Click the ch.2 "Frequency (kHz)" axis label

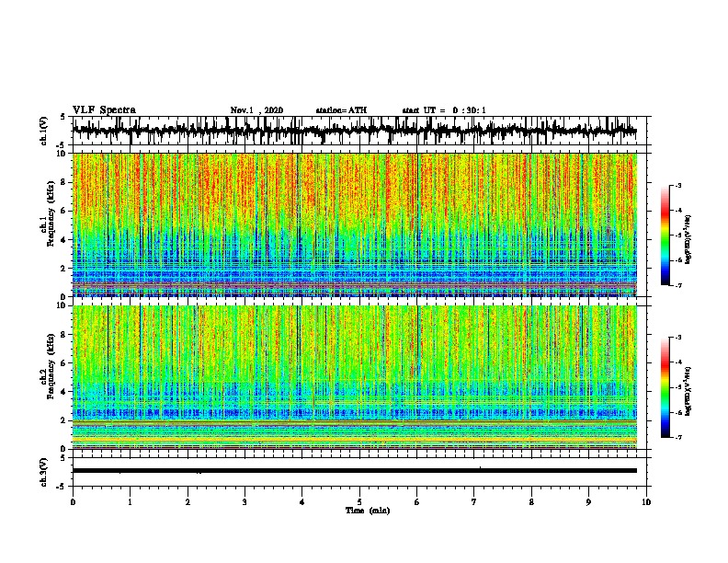tap(51, 366)
